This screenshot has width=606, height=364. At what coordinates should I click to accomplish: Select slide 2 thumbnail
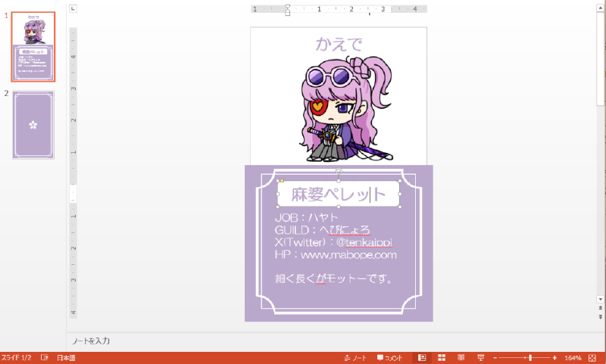point(33,124)
